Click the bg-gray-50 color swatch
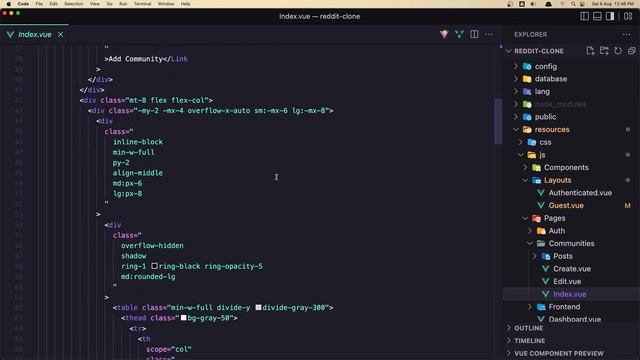The image size is (640, 360). click(184, 318)
